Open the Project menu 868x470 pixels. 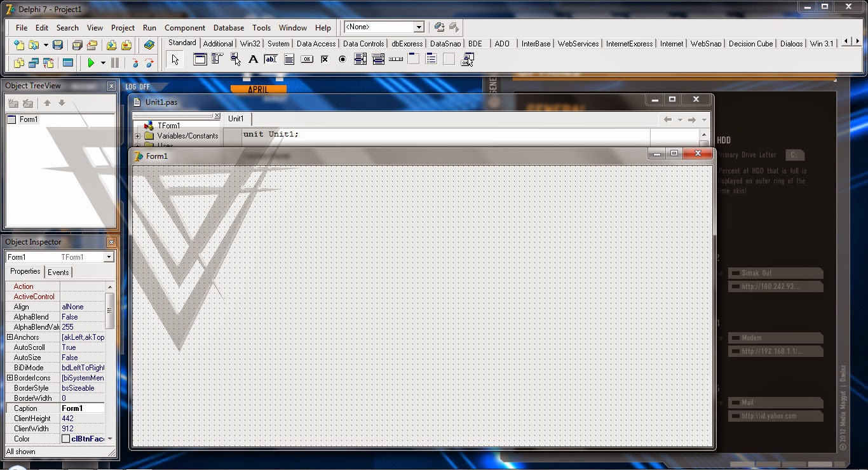coord(123,28)
